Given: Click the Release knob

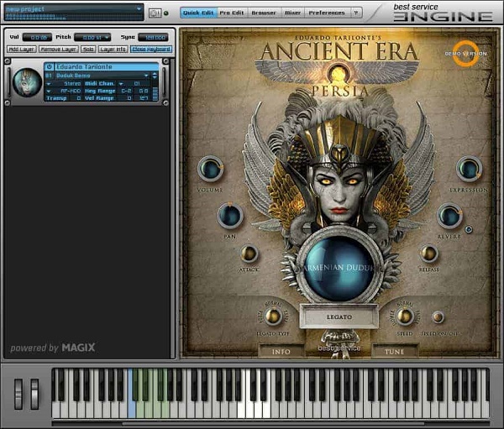Looking at the screenshot, I should [429, 254].
